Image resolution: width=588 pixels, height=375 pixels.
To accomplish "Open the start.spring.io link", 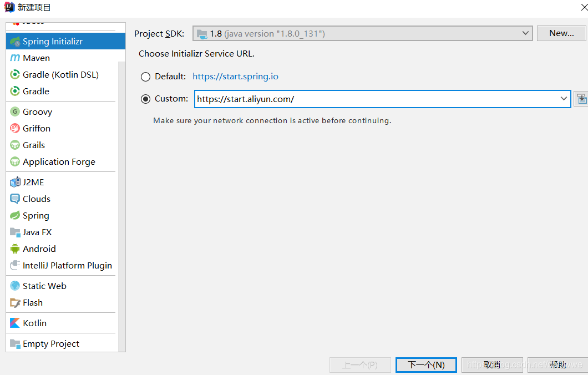I will pos(235,76).
